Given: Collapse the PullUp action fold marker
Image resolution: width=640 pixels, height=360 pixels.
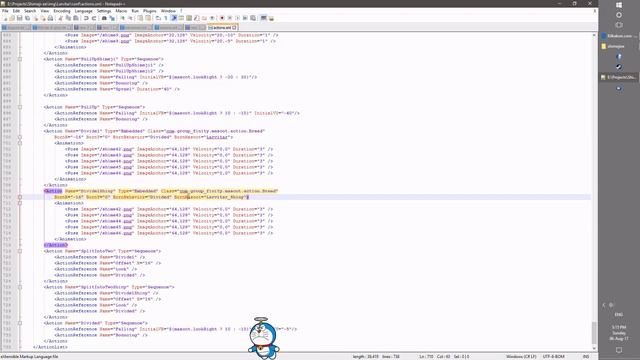Looking at the screenshot, I should click(20, 107).
